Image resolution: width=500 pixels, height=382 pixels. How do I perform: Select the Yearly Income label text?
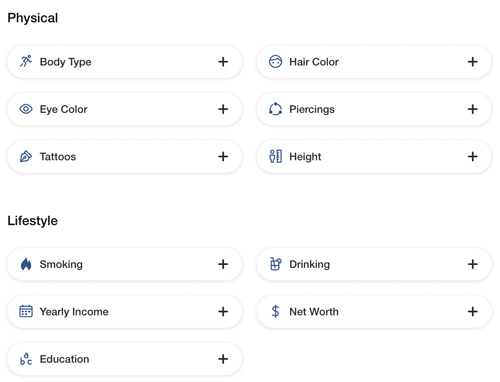point(74,312)
